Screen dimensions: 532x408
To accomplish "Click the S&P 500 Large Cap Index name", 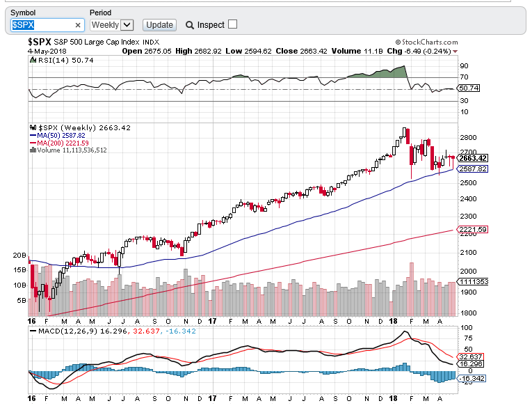I will pos(97,42).
